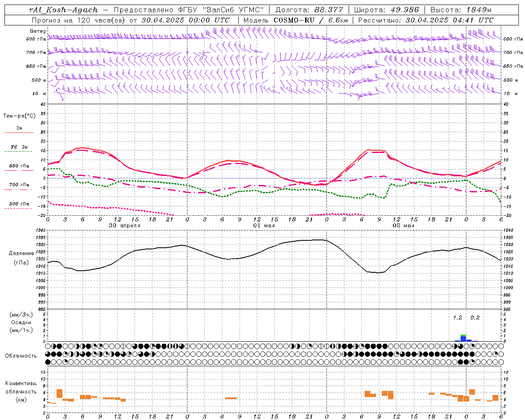Click the 30 апреля date label
This screenshot has width=525, height=420.
124,226
